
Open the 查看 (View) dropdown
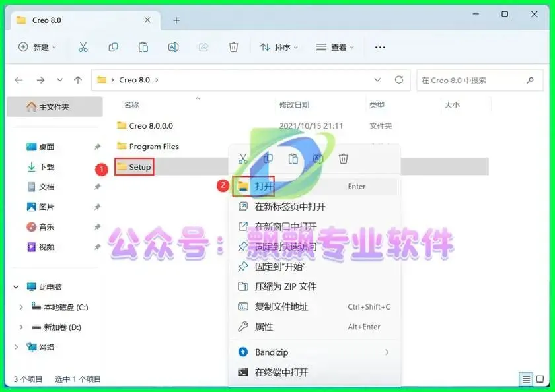[x=335, y=47]
